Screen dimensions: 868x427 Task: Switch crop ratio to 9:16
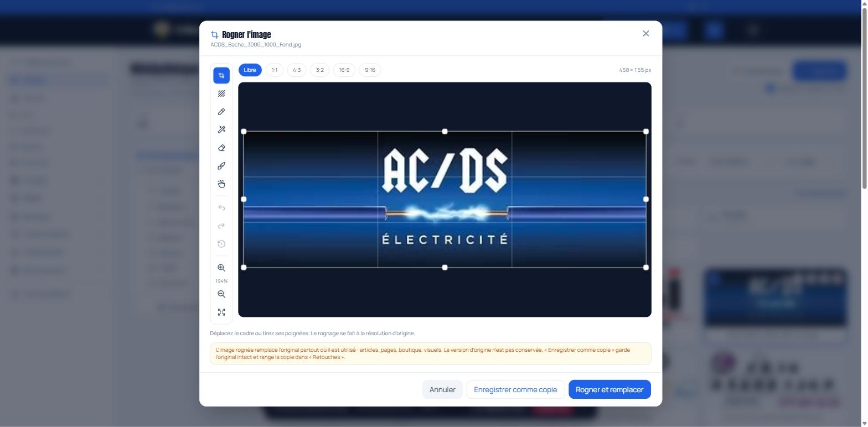click(x=370, y=70)
